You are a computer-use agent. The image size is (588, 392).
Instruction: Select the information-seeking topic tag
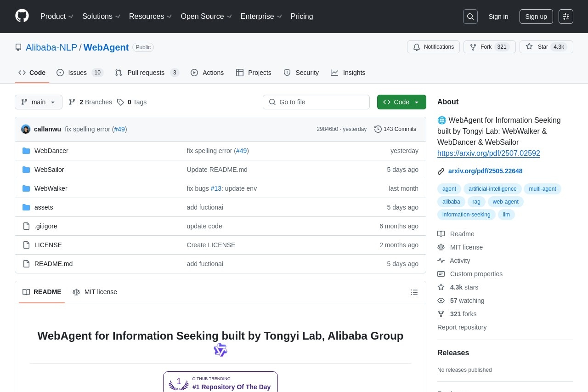click(466, 215)
